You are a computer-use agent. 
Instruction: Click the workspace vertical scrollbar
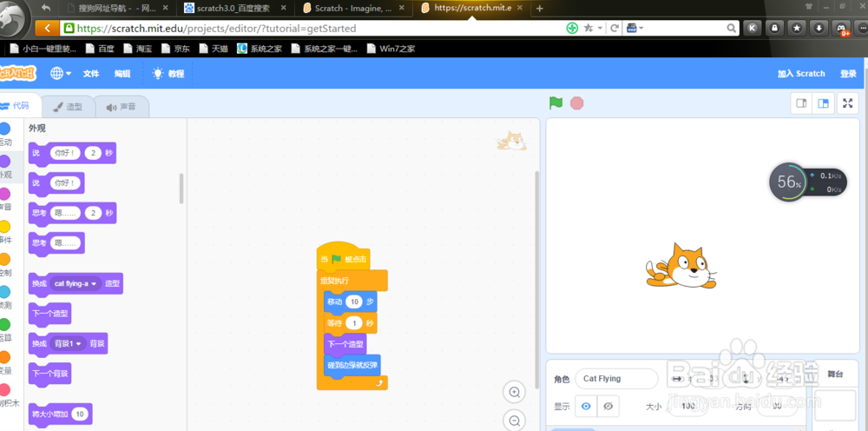536,280
